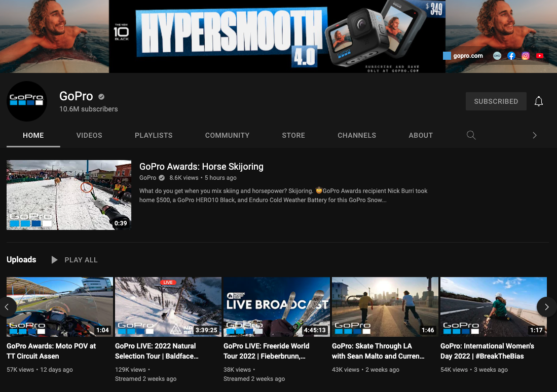Click the YouTube icon in banner
Image resolution: width=557 pixels, height=392 pixels.
click(x=540, y=56)
